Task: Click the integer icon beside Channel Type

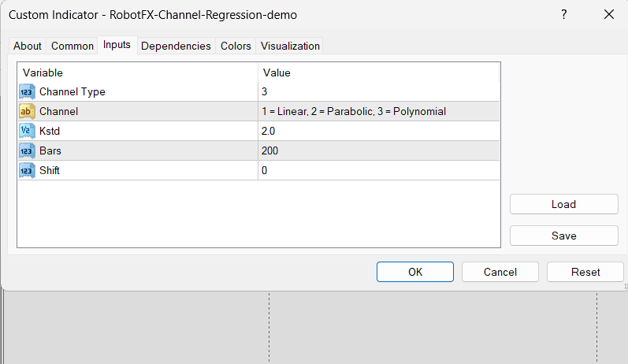Action: tap(27, 91)
